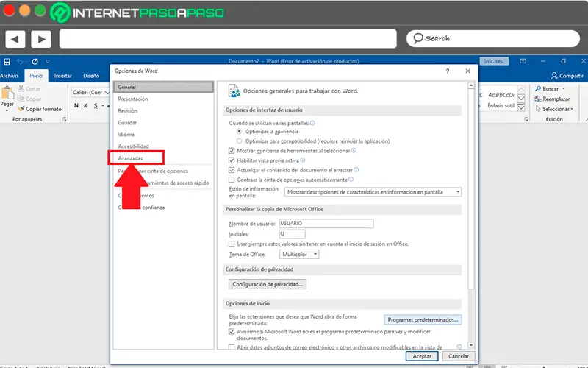This screenshot has width=588, height=368.
Task: Click the Reemplazar command icon
Action: click(x=538, y=99)
